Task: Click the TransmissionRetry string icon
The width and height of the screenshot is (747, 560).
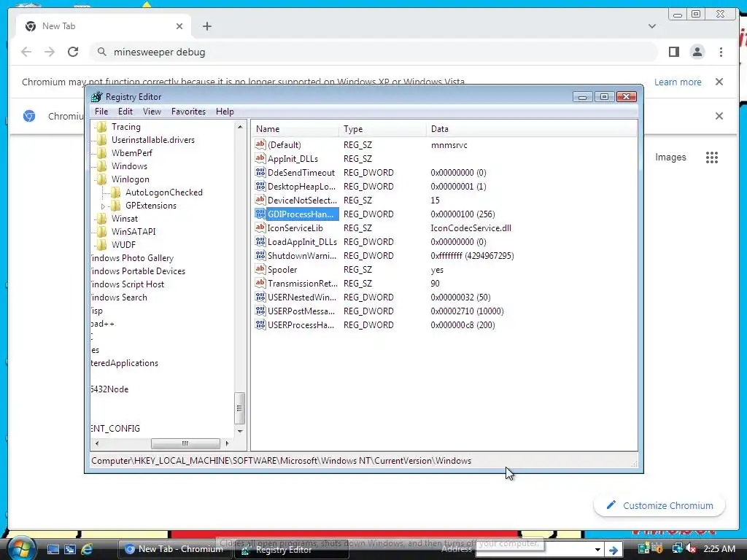Action: tap(260, 283)
